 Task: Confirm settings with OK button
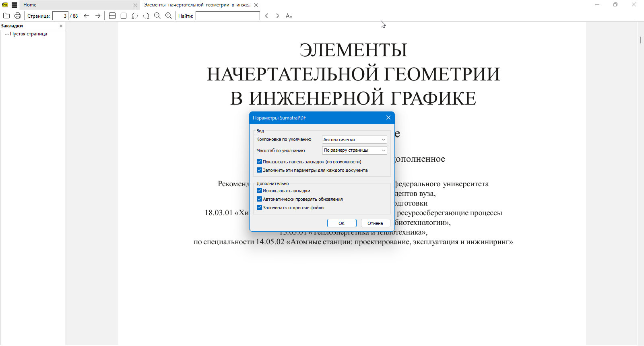[x=342, y=223]
